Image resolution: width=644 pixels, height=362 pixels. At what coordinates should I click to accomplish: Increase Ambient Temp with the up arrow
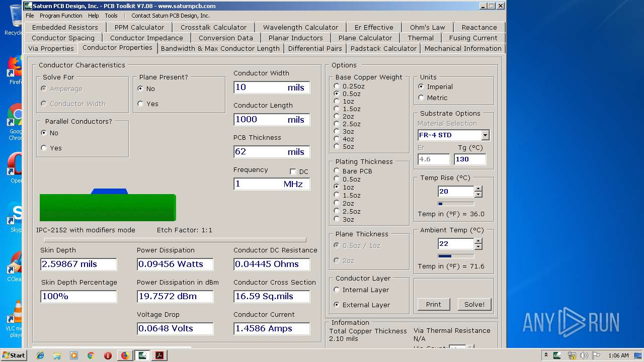[x=478, y=241]
